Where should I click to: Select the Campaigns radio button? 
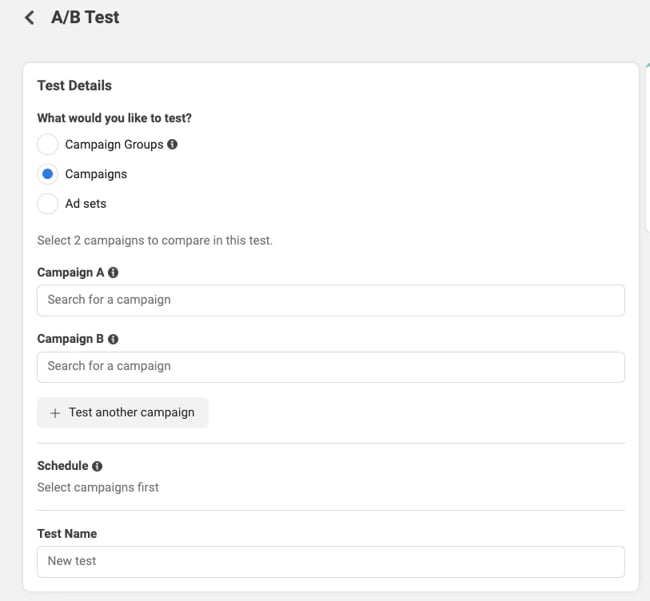tap(47, 174)
